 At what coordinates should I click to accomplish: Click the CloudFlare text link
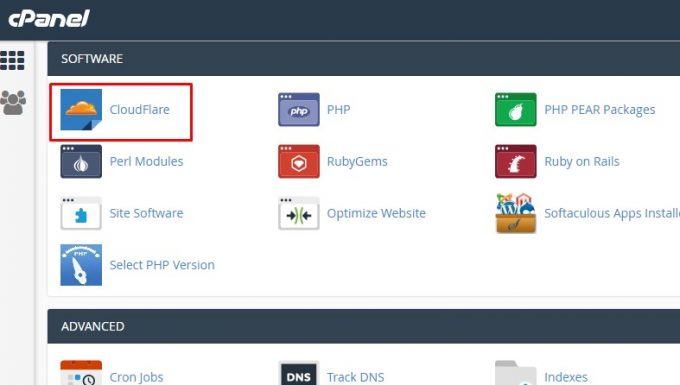pyautogui.click(x=140, y=110)
